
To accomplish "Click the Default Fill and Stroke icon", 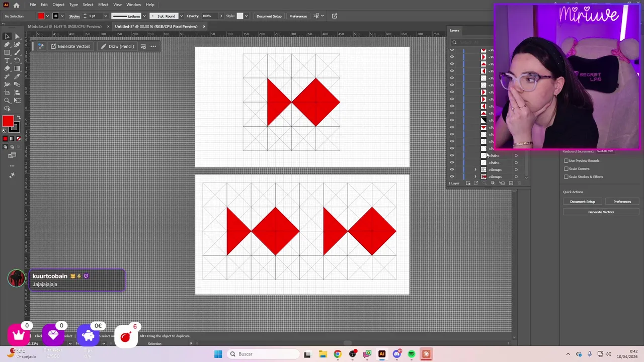I will pyautogui.click(x=4, y=131).
